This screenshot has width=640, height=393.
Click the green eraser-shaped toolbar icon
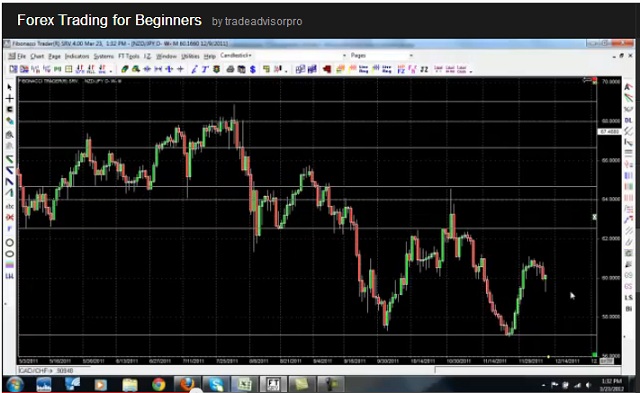pos(124,69)
